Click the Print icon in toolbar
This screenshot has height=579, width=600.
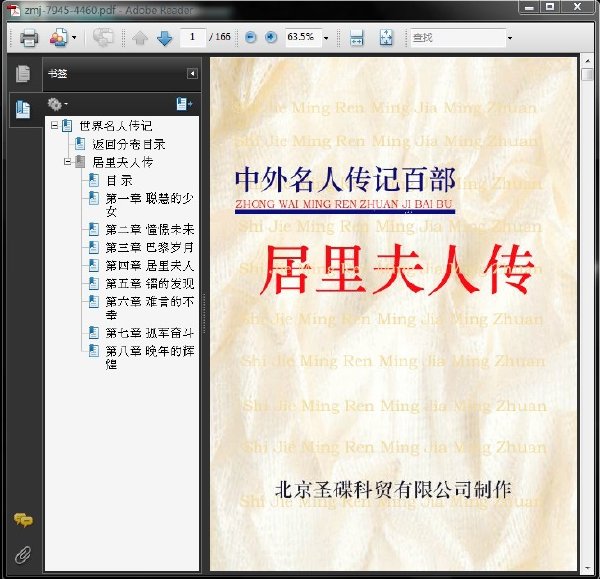pyautogui.click(x=29, y=38)
